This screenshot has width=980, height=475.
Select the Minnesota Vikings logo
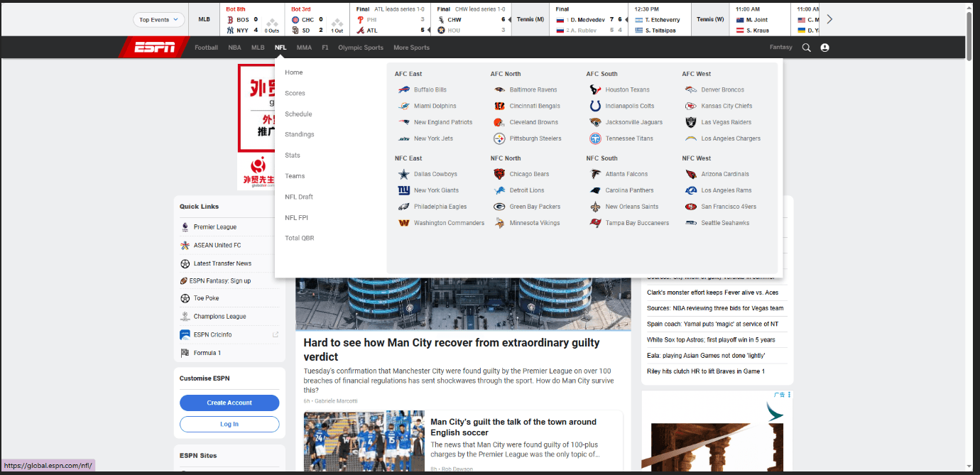[499, 223]
